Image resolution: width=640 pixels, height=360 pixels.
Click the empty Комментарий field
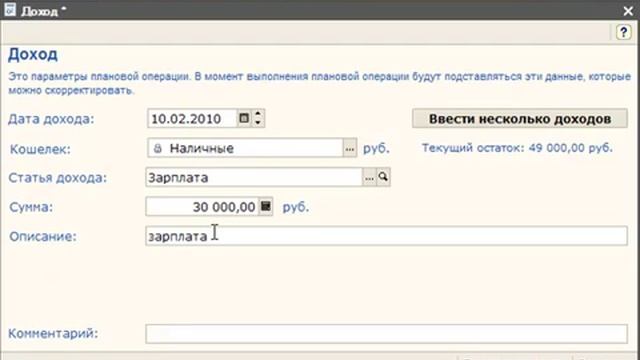tap(386, 334)
